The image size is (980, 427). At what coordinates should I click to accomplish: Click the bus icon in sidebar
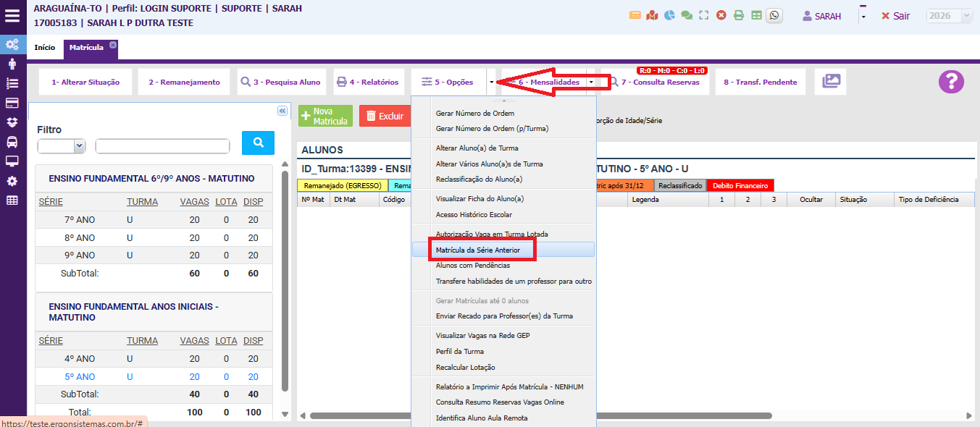tap(12, 142)
